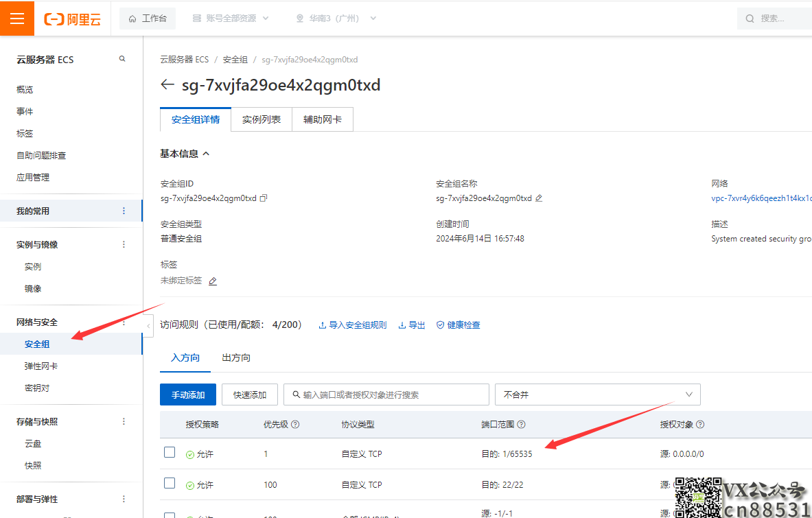Edit the unbound tags pencil icon

213,281
